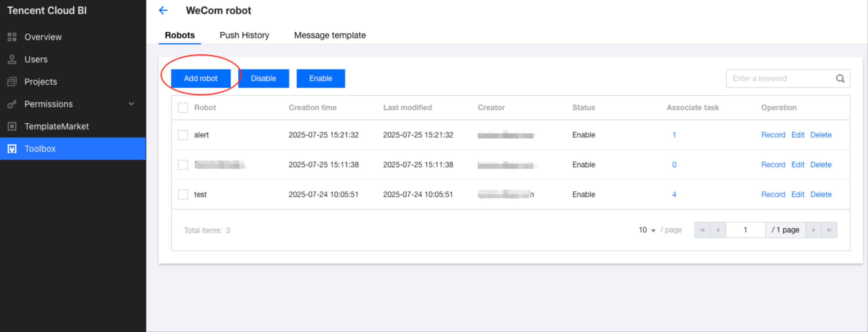Click the Projects sidebar icon
Viewport: 868px width, 332px height.
click(12, 82)
